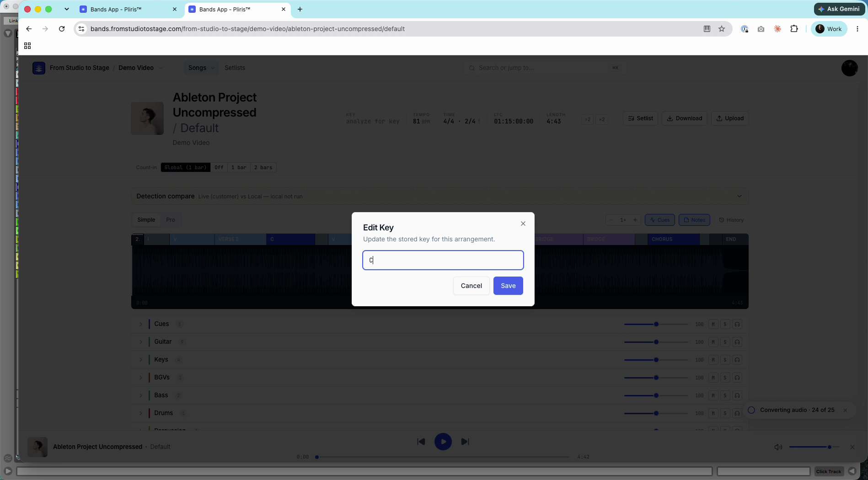868x480 pixels.
Task: Mute the BGVs track
Action: point(713,378)
